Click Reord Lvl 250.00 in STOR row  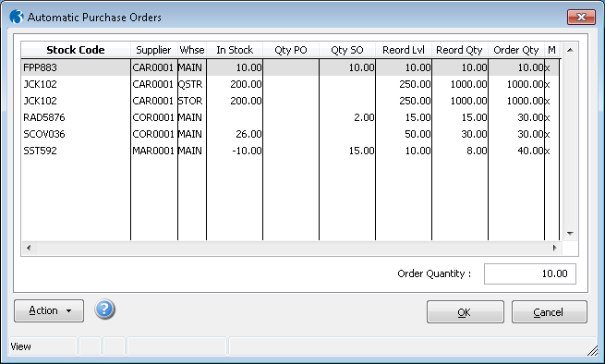coord(415,101)
